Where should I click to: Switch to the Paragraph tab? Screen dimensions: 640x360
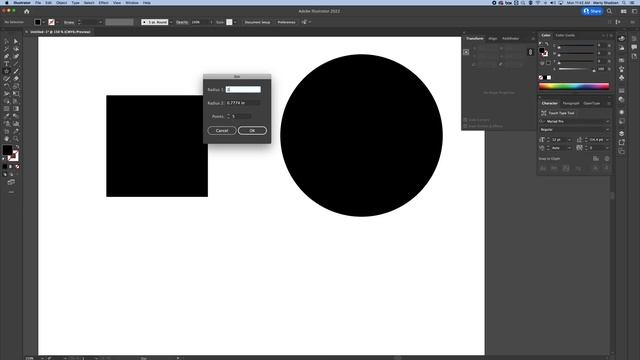[x=571, y=103]
